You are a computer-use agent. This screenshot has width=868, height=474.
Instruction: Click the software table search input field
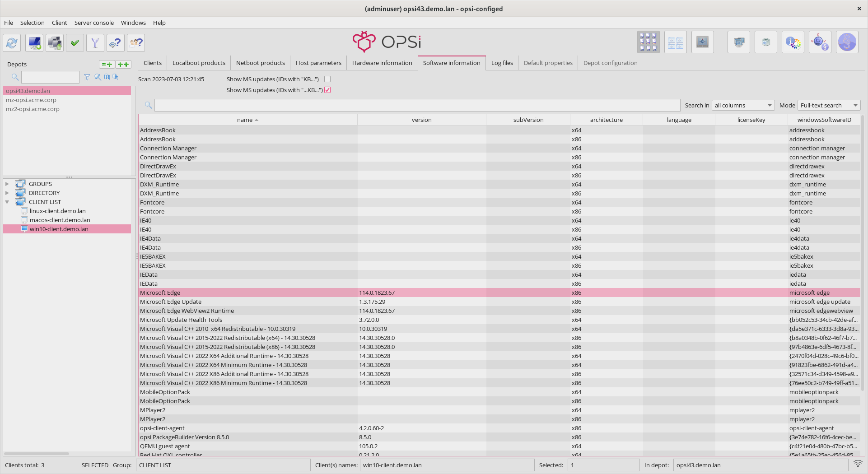(417, 105)
